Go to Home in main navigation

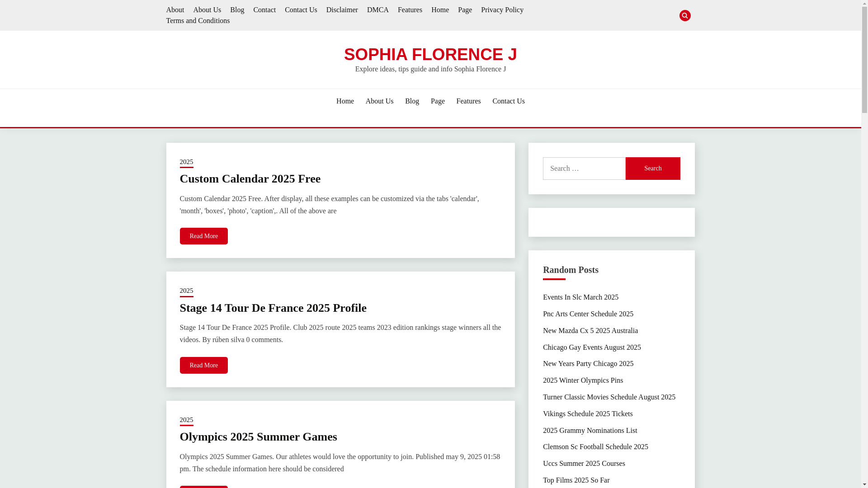click(345, 101)
